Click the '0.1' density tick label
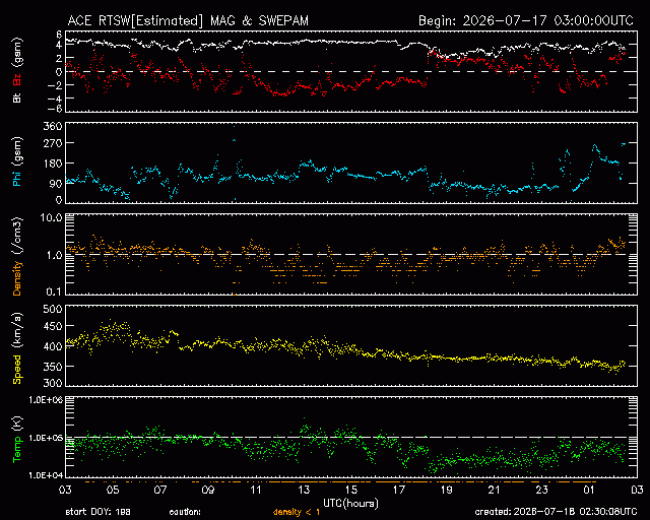 (x=54, y=292)
